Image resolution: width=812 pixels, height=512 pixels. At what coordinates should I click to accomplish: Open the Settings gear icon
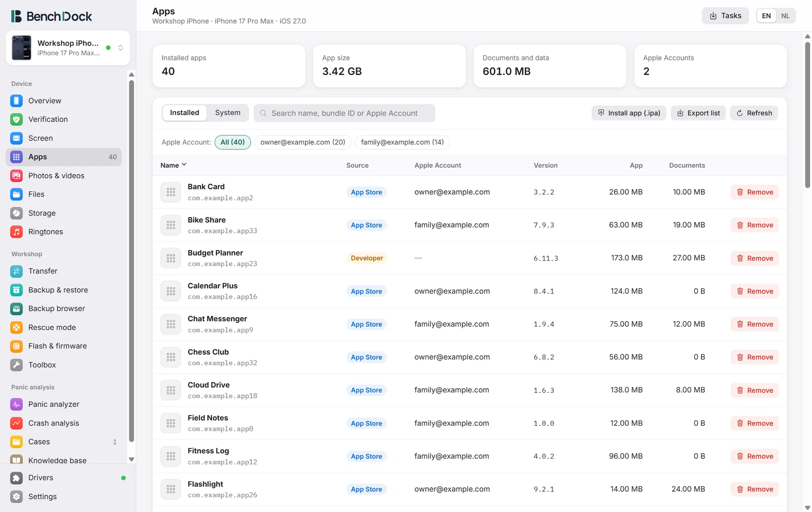[x=17, y=497]
